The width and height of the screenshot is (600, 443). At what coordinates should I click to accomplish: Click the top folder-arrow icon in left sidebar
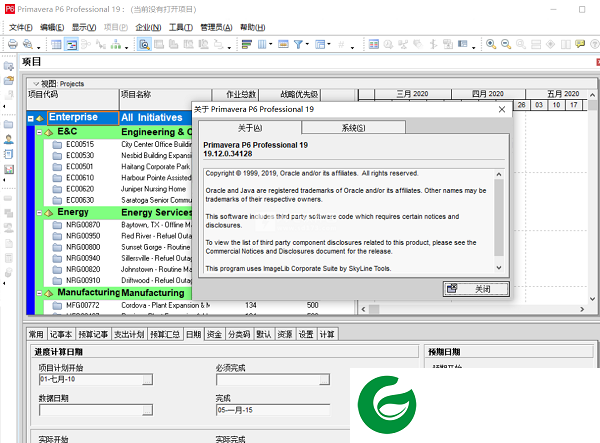click(8, 66)
